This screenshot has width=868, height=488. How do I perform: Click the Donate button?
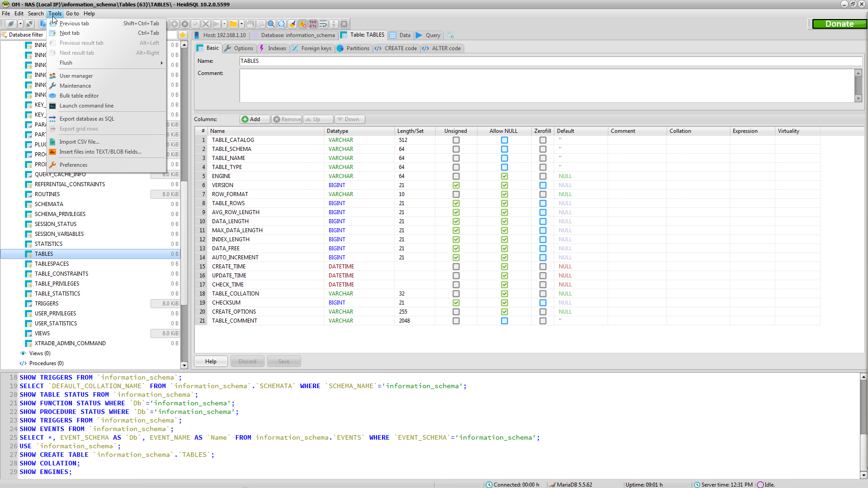839,24
